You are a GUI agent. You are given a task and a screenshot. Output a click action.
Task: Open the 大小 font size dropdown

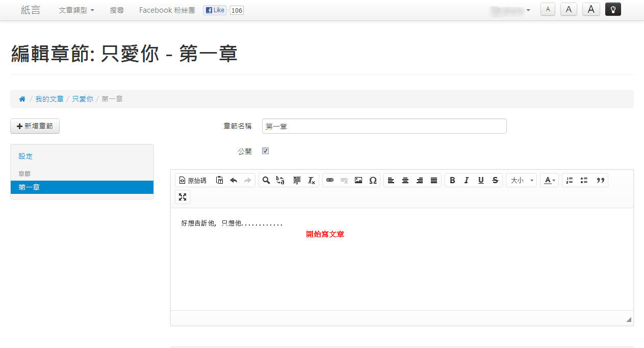coord(521,180)
